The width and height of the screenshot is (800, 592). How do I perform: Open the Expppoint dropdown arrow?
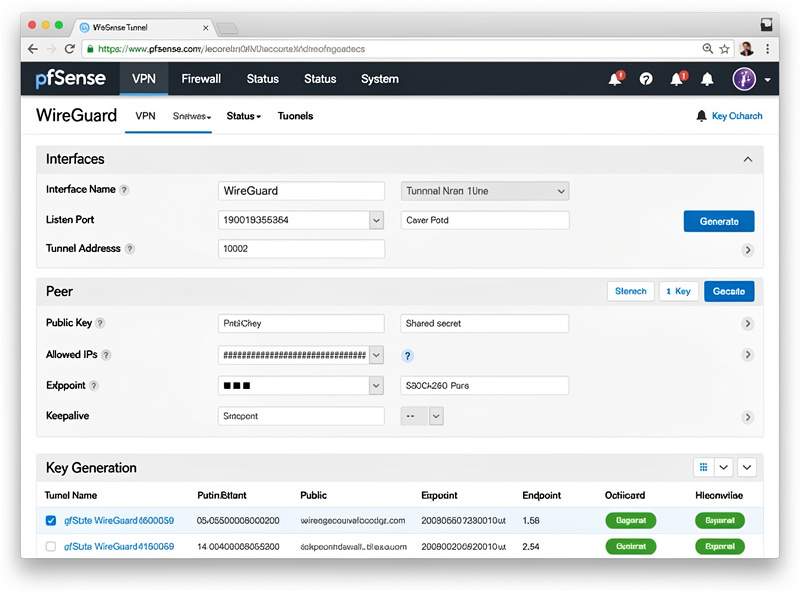click(x=377, y=386)
